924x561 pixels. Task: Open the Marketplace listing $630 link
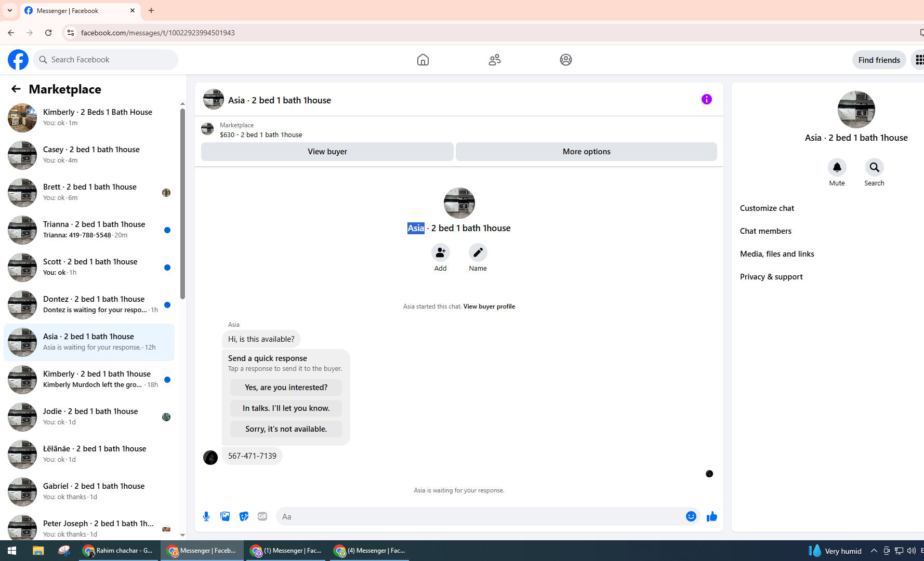click(x=261, y=135)
